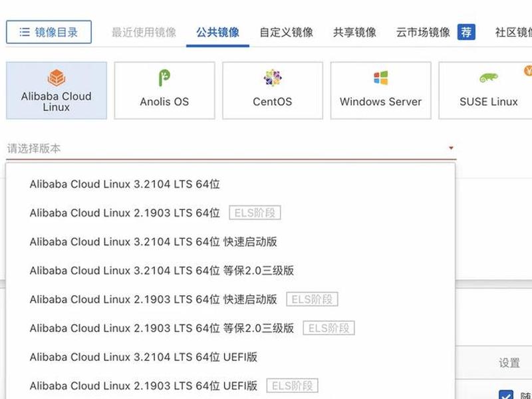Click the CentOS pinwheel logo
This screenshot has width=532, height=399.
pyautogui.click(x=273, y=78)
